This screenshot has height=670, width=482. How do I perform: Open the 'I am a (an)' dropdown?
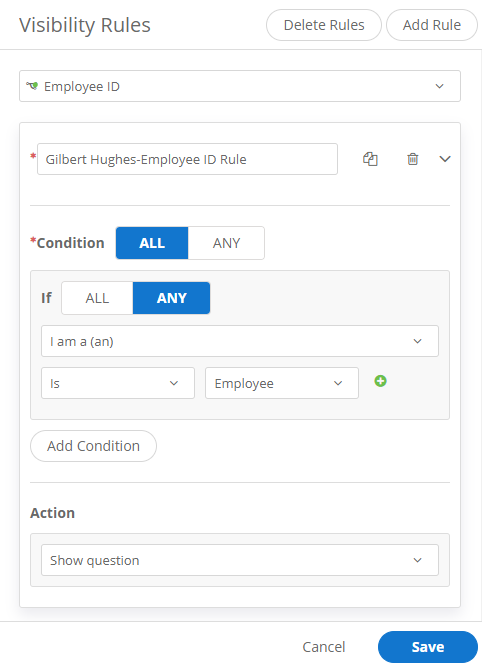click(240, 341)
